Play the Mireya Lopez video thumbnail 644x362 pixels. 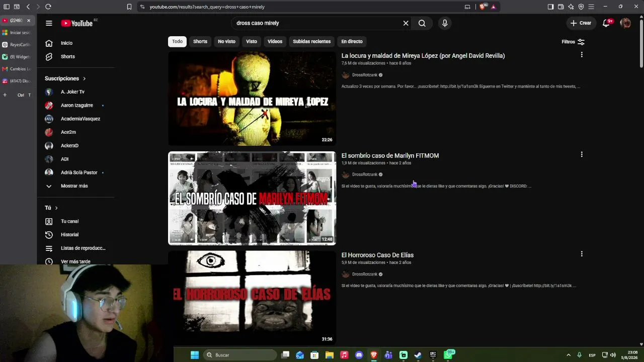(x=252, y=99)
